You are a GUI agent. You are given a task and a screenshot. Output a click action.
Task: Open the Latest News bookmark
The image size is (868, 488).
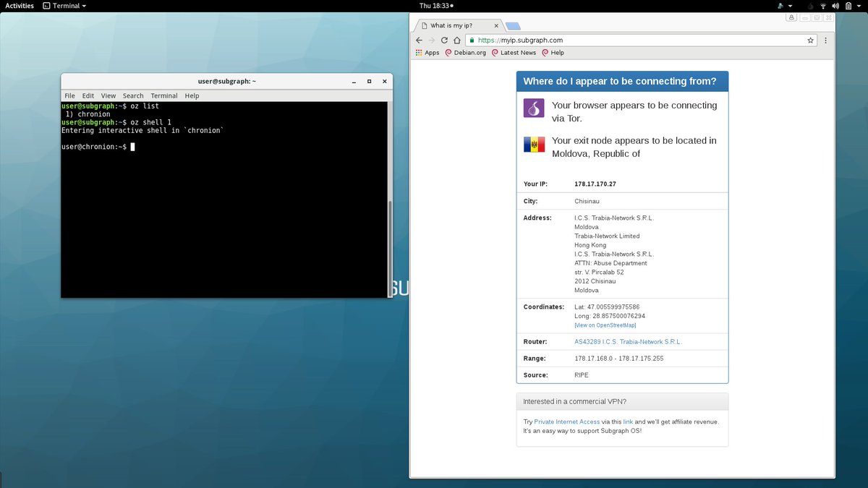click(x=514, y=53)
